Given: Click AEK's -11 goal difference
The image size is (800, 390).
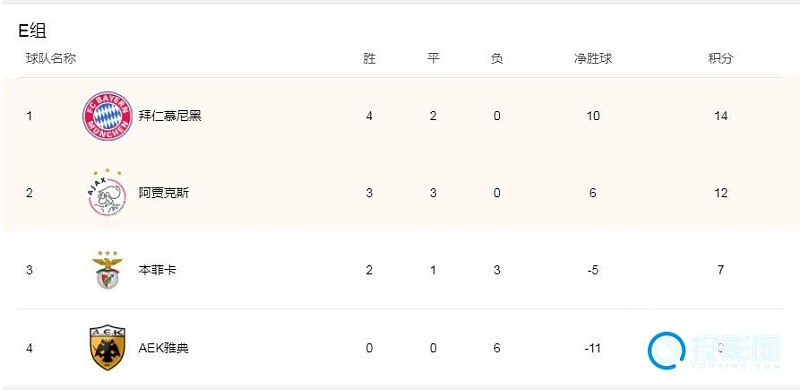Looking at the screenshot, I should tap(592, 348).
